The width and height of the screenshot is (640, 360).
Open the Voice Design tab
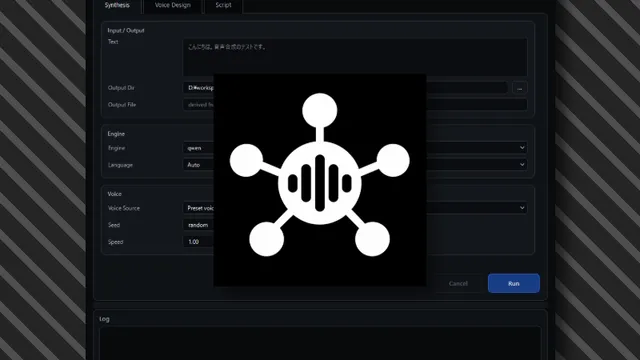pyautogui.click(x=173, y=5)
